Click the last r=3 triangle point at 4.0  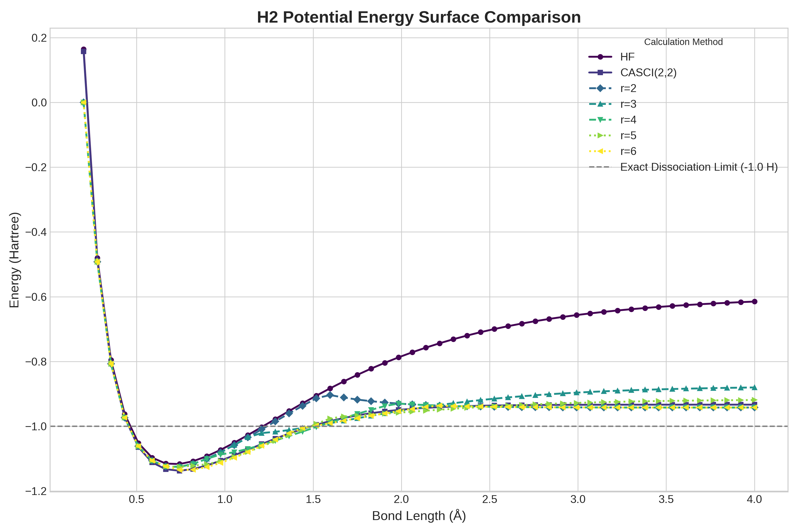pyautogui.click(x=755, y=387)
